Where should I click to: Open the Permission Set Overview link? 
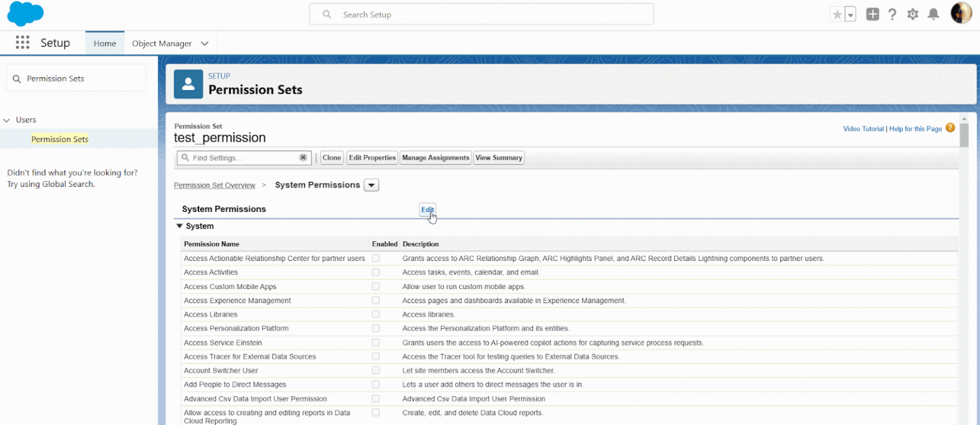(x=214, y=185)
